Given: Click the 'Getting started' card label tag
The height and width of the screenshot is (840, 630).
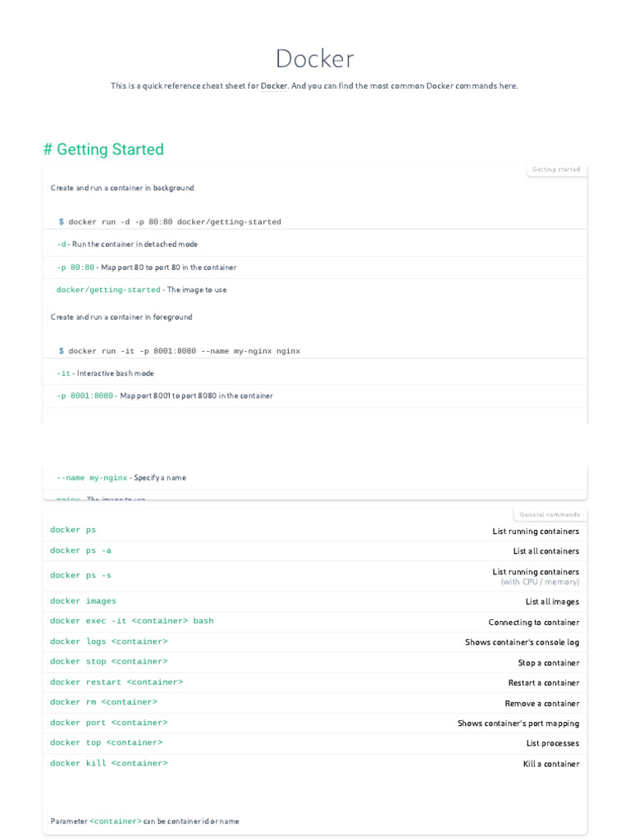Looking at the screenshot, I should tap(556, 170).
